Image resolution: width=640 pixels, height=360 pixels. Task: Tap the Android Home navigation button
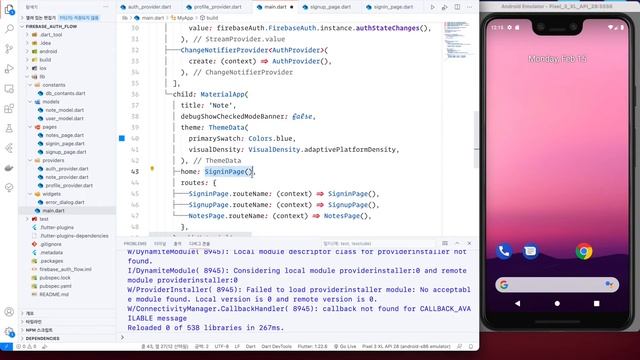557,303
